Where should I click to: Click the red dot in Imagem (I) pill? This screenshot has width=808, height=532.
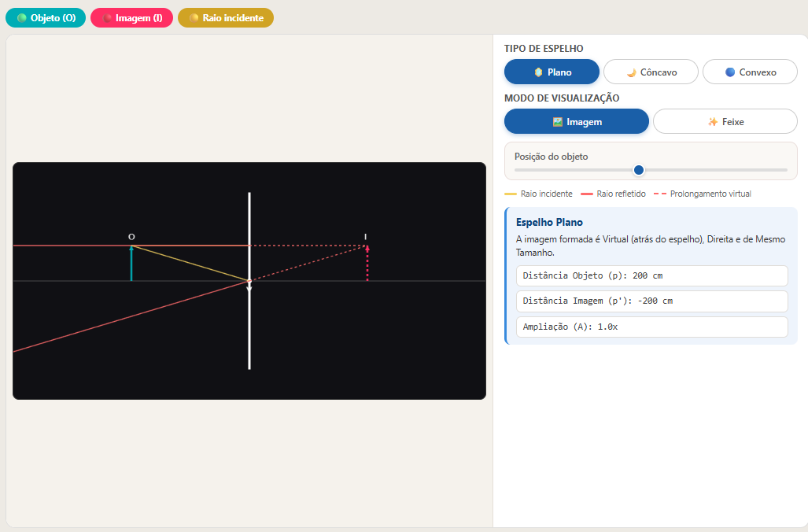(107, 17)
